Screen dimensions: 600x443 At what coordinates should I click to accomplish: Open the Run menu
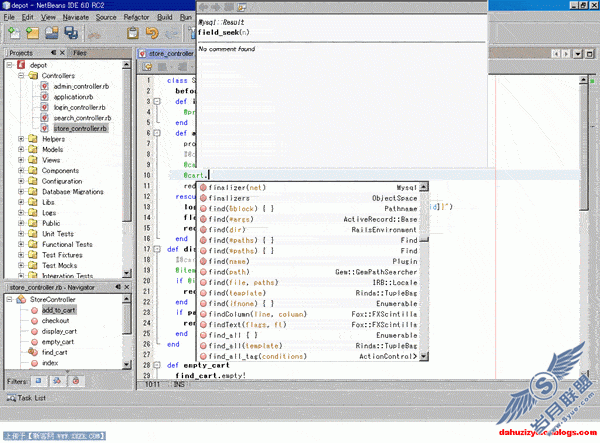pos(186,17)
